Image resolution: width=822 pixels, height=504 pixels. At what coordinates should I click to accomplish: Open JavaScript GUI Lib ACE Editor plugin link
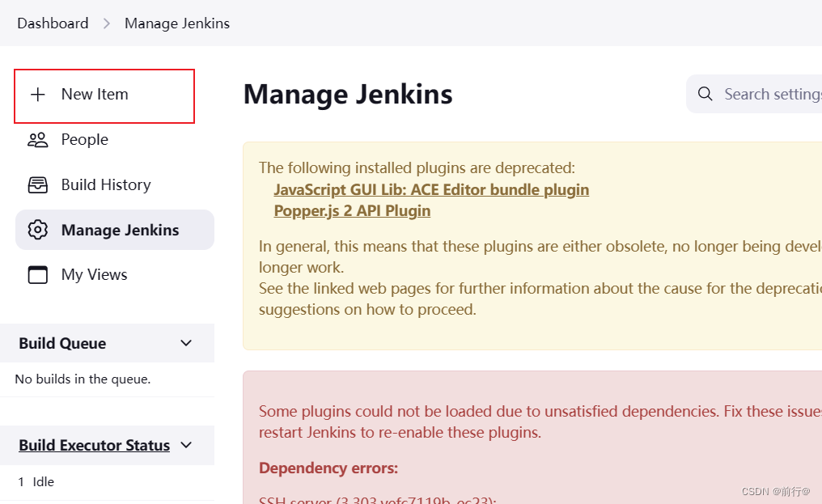click(x=431, y=189)
